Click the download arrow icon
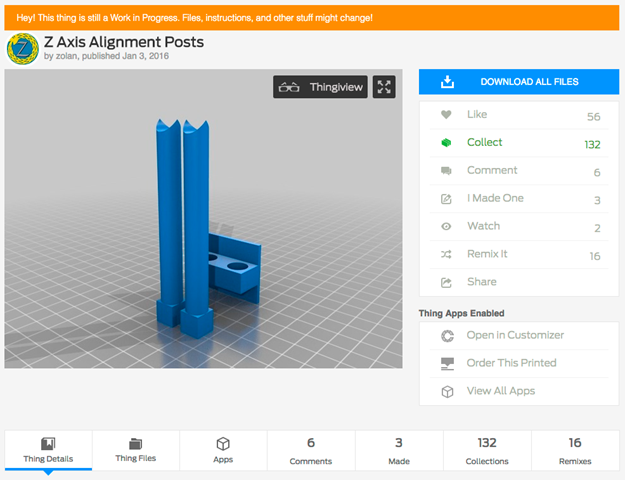 click(447, 82)
